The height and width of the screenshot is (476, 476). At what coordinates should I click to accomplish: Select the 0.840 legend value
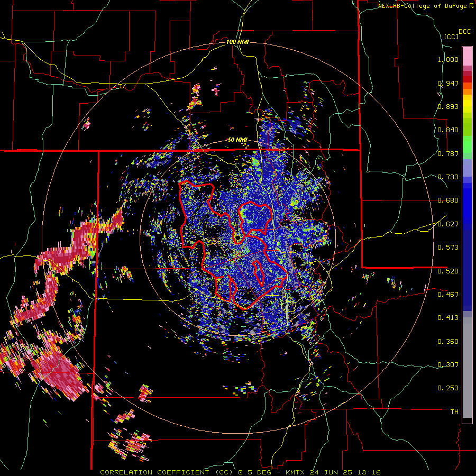(448, 130)
